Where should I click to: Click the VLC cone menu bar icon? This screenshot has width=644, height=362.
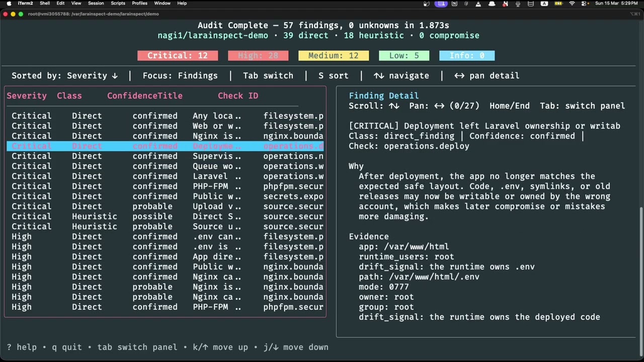point(478,3)
